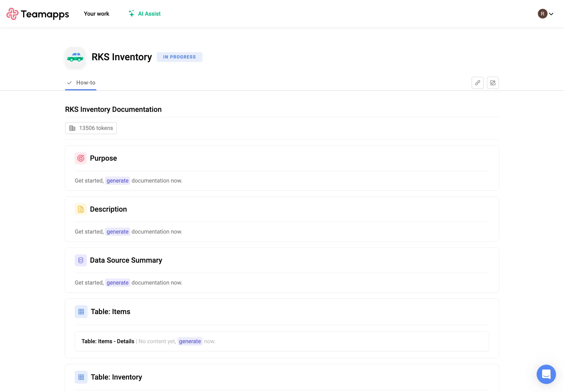
Task: Open the Your work menu
Action: click(96, 14)
